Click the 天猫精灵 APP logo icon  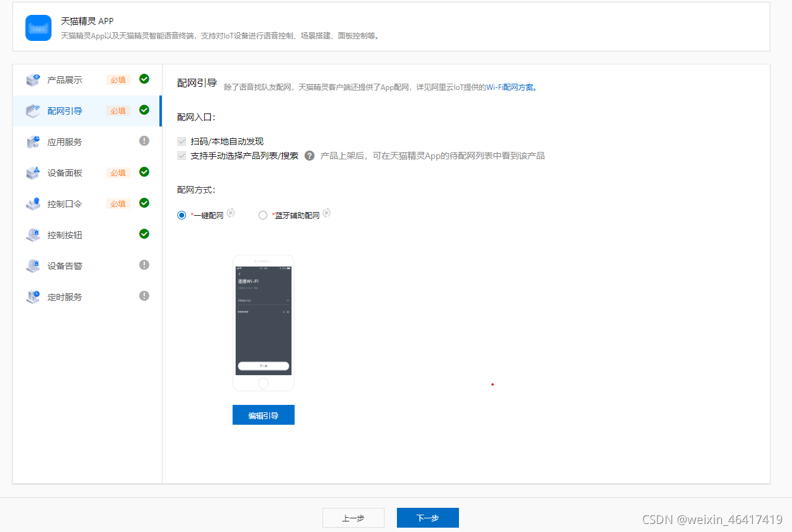point(38,28)
